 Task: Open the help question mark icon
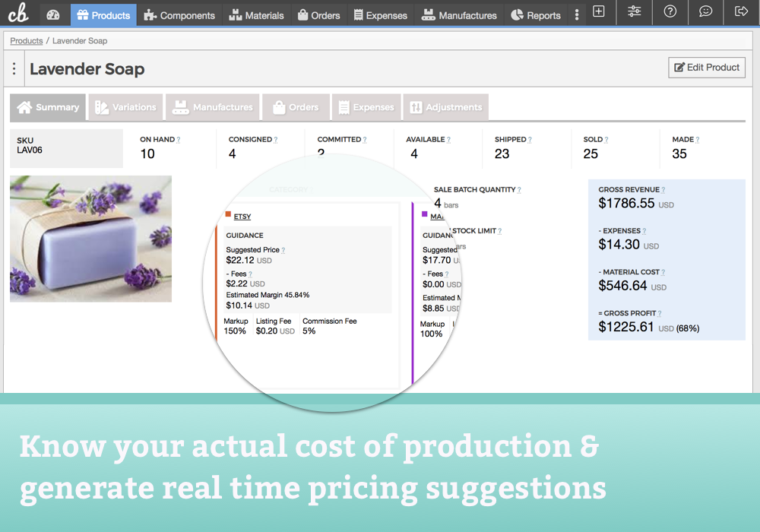click(670, 12)
